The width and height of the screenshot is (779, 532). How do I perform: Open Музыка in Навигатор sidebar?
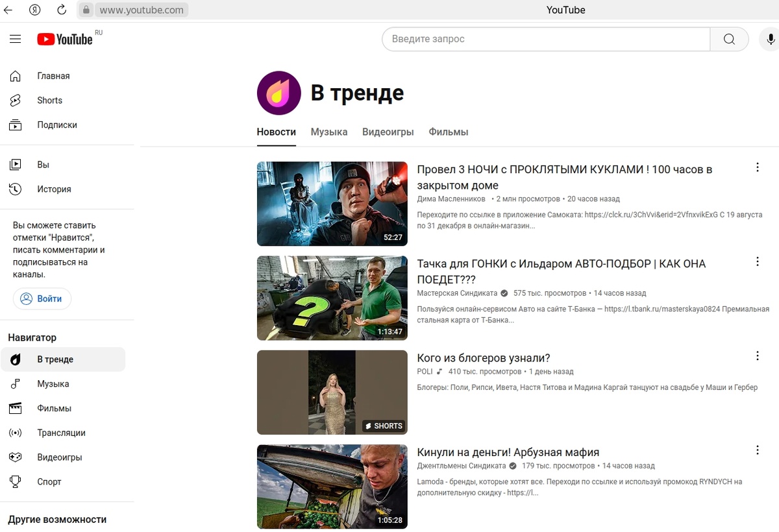[x=63, y=384]
